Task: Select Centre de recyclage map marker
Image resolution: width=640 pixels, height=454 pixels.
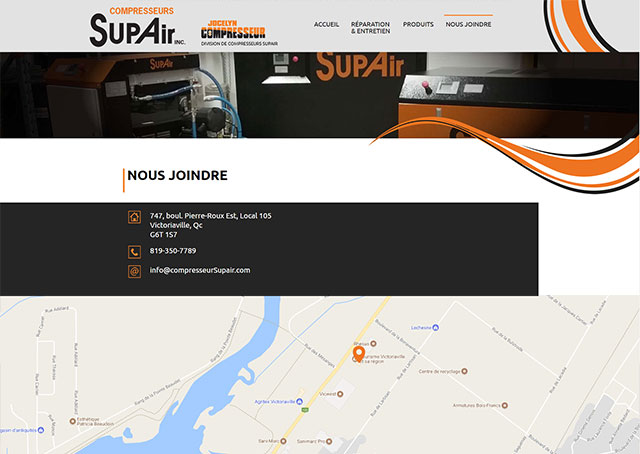Action: coord(464,371)
